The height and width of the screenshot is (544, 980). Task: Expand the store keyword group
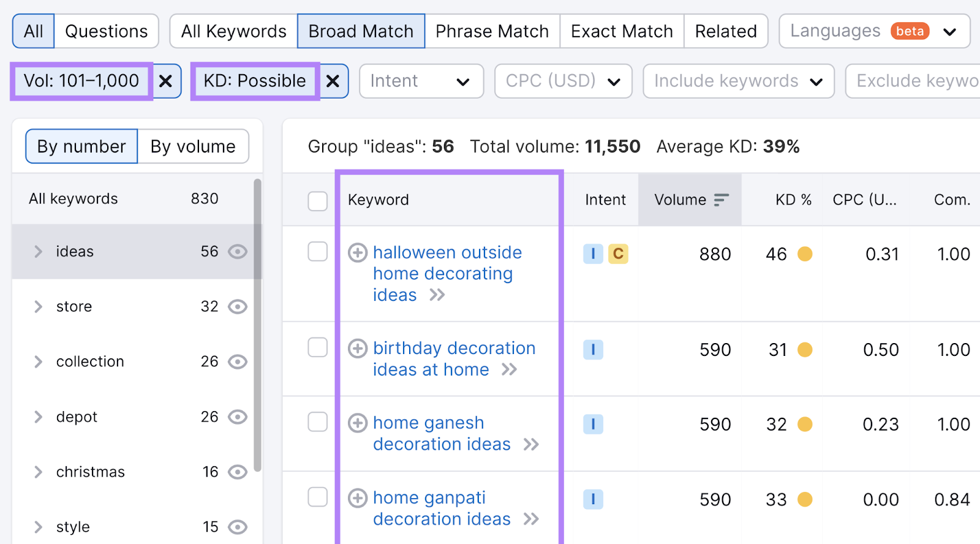click(x=38, y=307)
